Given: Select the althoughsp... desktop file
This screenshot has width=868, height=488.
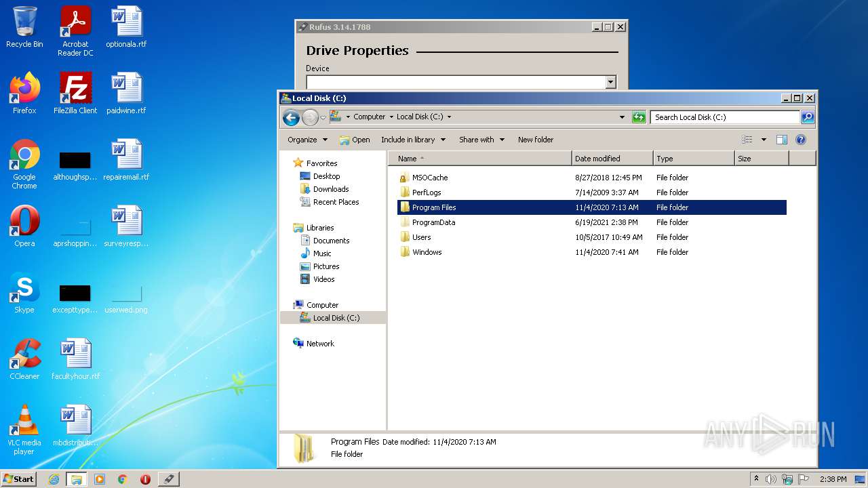Looking at the screenshot, I should 75,164.
